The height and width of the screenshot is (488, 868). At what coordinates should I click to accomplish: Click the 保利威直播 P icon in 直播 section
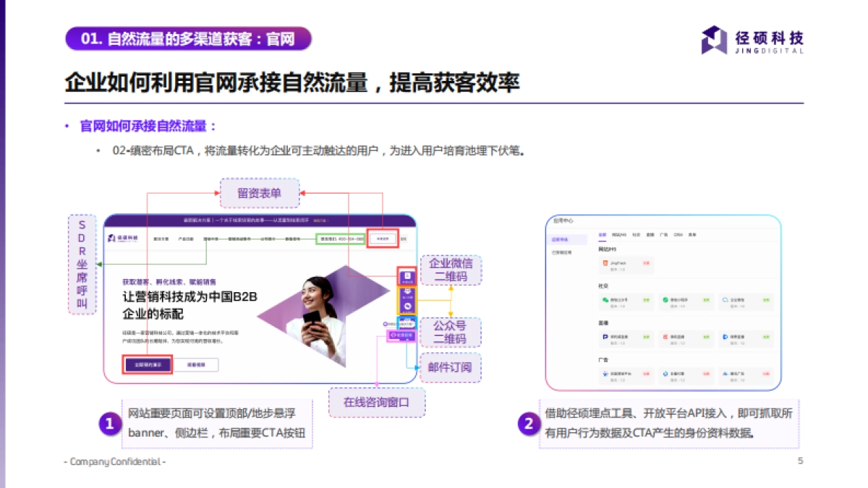click(x=606, y=335)
